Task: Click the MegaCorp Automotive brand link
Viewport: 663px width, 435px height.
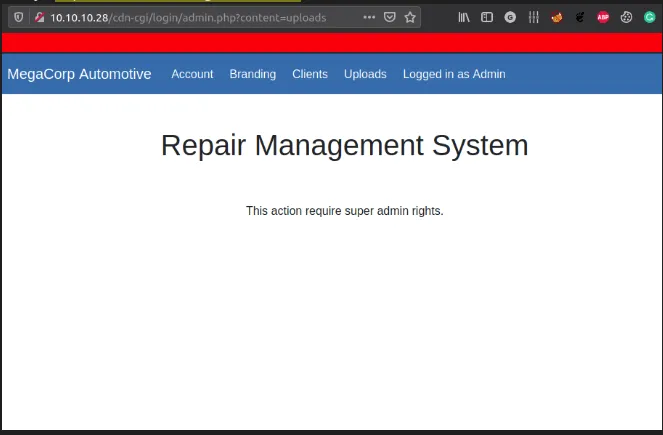Action: (80, 74)
